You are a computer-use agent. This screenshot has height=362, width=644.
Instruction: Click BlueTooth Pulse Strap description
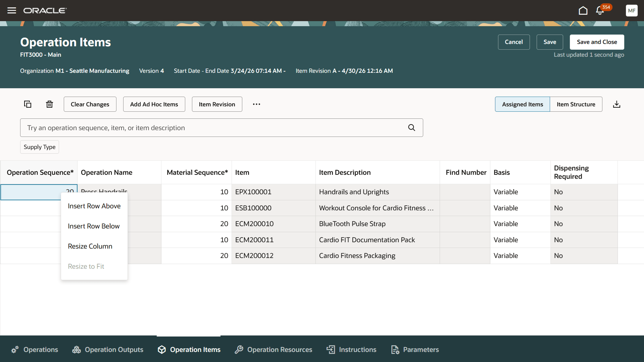point(378,224)
